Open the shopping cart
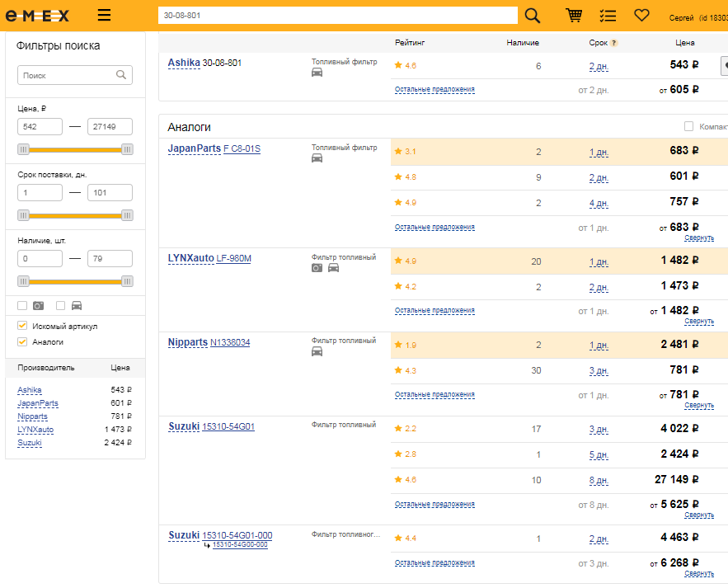 point(574,16)
